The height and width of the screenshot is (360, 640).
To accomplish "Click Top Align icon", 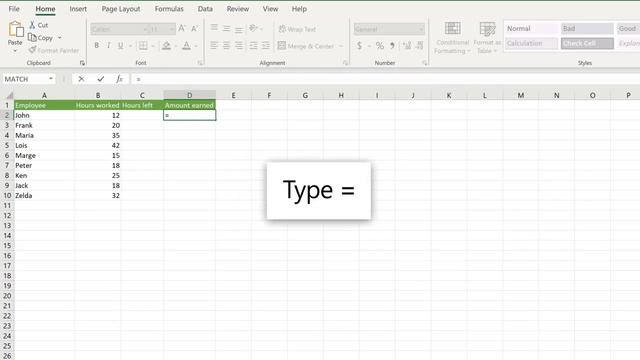I will [x=214, y=28].
